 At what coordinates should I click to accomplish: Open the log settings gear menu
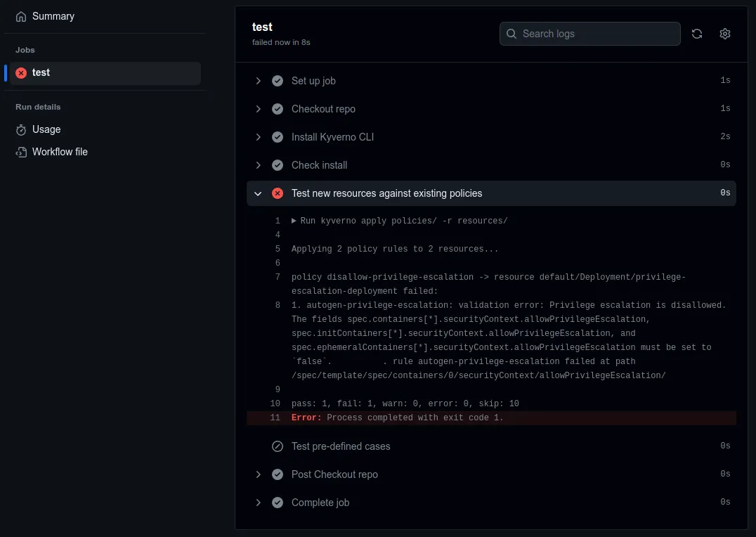click(725, 34)
